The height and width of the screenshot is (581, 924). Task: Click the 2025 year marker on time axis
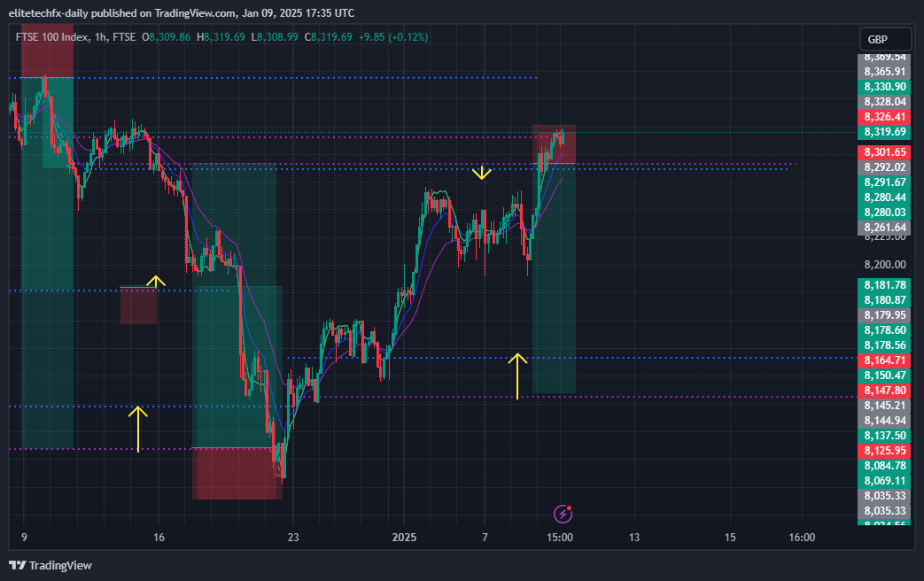click(404, 537)
